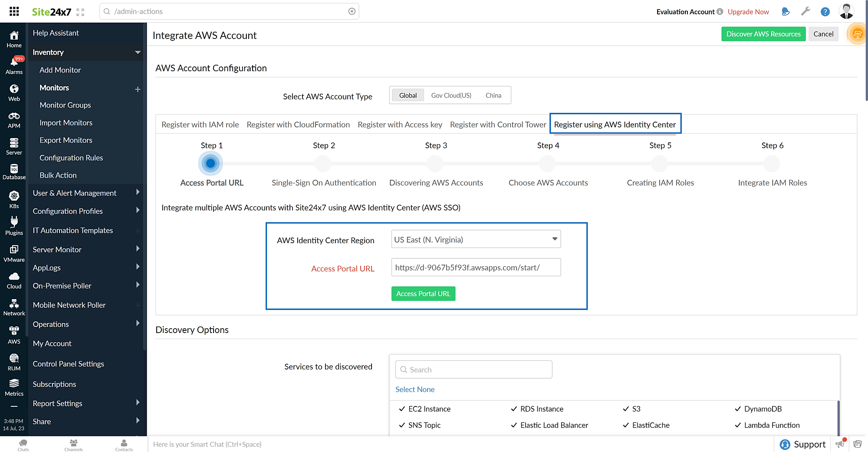Select the Metrics sidebar icon
Image resolution: width=868 pixels, height=452 pixels.
coord(14,383)
